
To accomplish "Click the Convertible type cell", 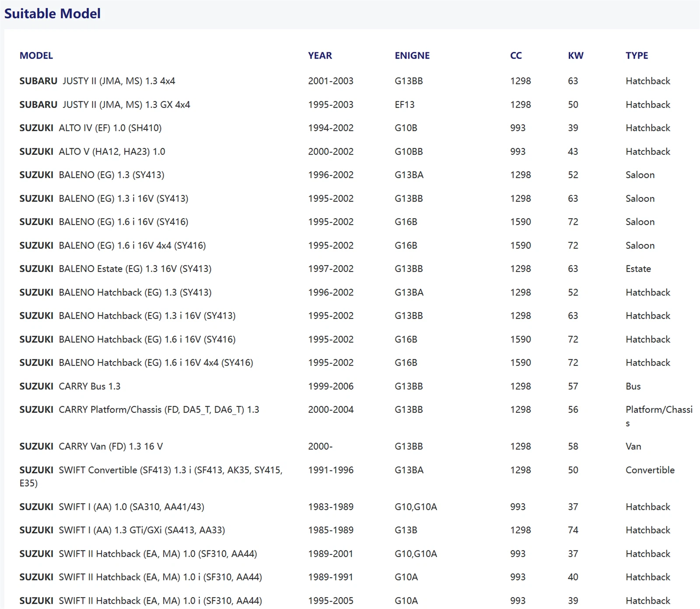I will click(x=650, y=470).
